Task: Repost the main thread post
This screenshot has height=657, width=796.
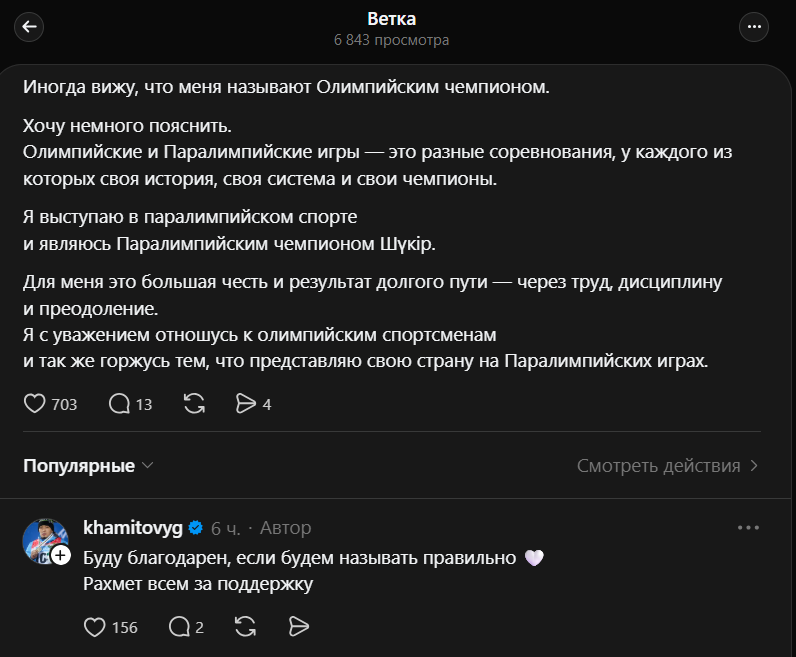Action: (x=195, y=404)
